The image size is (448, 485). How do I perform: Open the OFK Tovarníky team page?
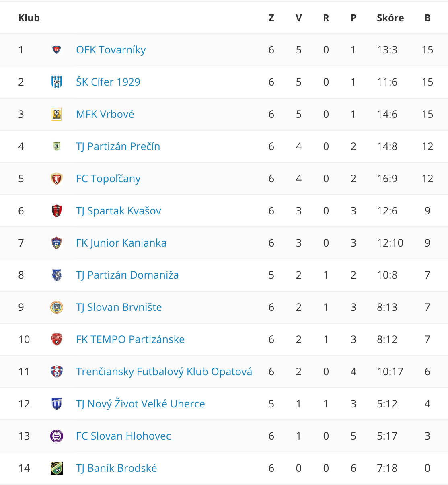coord(111,50)
